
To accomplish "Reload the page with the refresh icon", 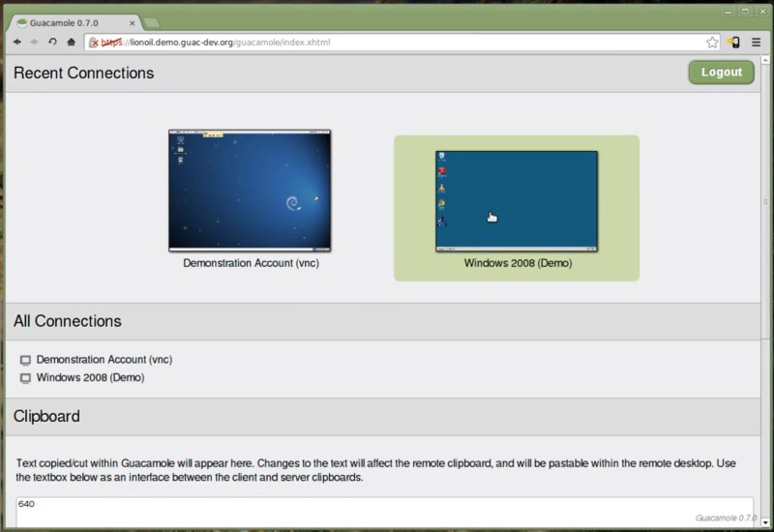I will (x=52, y=42).
